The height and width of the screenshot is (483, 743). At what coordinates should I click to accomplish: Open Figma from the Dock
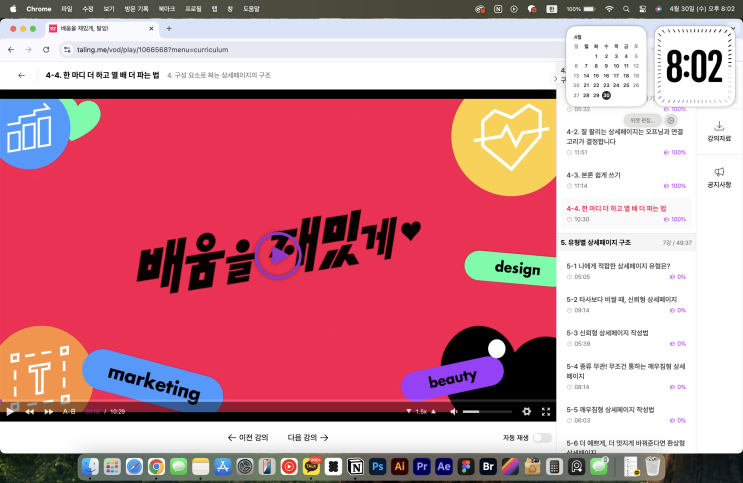(x=466, y=467)
